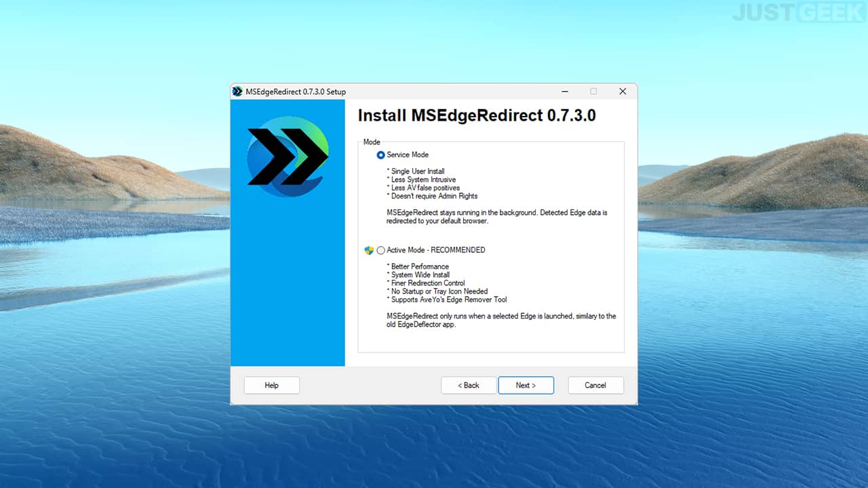This screenshot has height=488, width=868.
Task: Click the "Mode" group label
Action: (372, 142)
